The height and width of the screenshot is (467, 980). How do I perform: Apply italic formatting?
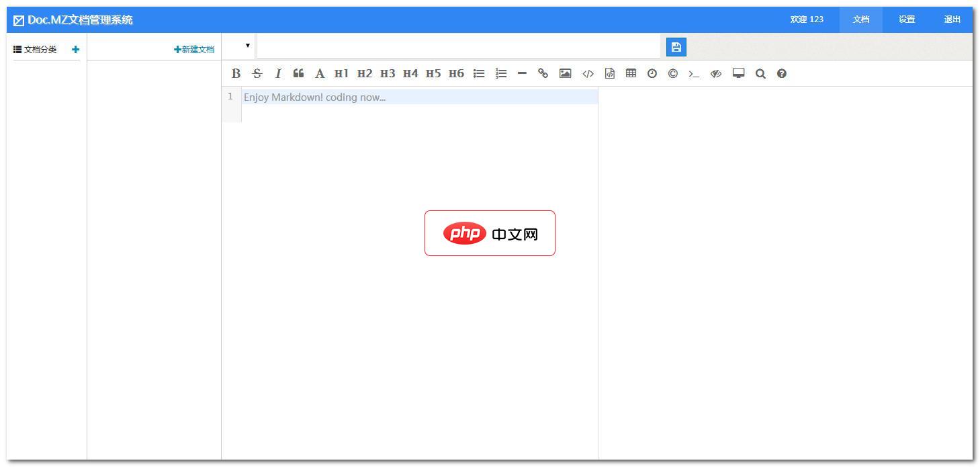[277, 74]
